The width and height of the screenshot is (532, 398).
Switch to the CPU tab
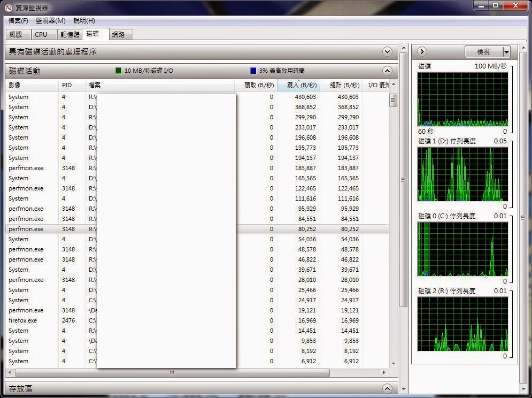(x=44, y=35)
